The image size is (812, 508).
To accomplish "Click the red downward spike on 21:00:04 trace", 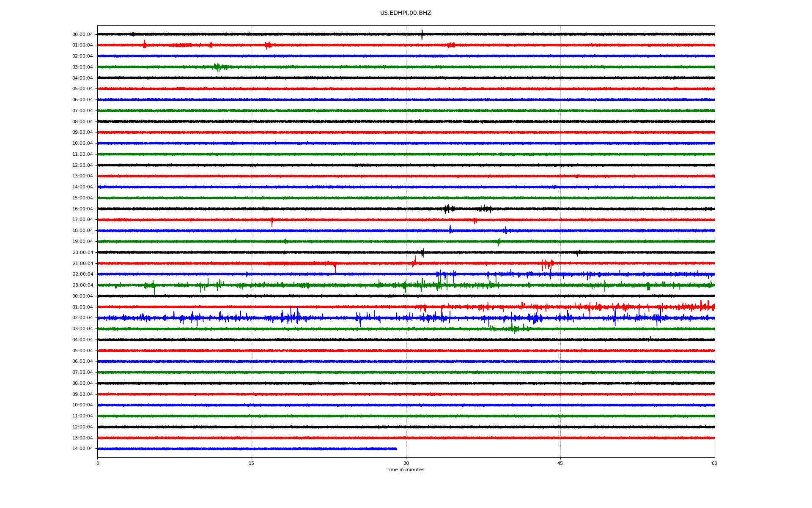I will (x=335, y=268).
